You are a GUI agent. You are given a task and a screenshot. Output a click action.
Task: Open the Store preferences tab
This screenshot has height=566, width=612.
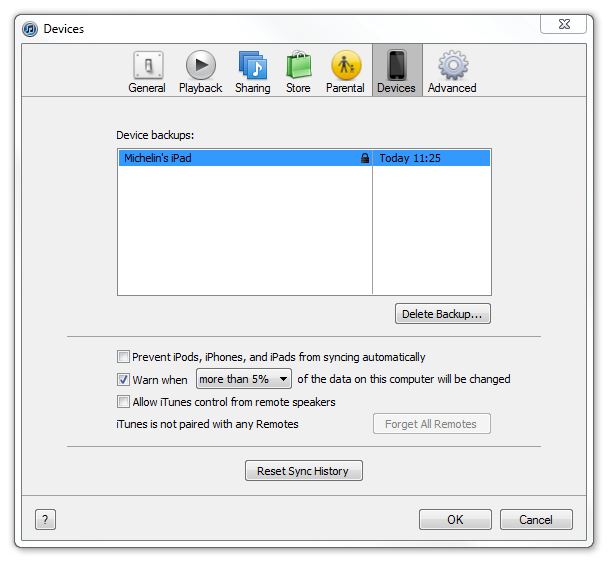click(x=298, y=72)
